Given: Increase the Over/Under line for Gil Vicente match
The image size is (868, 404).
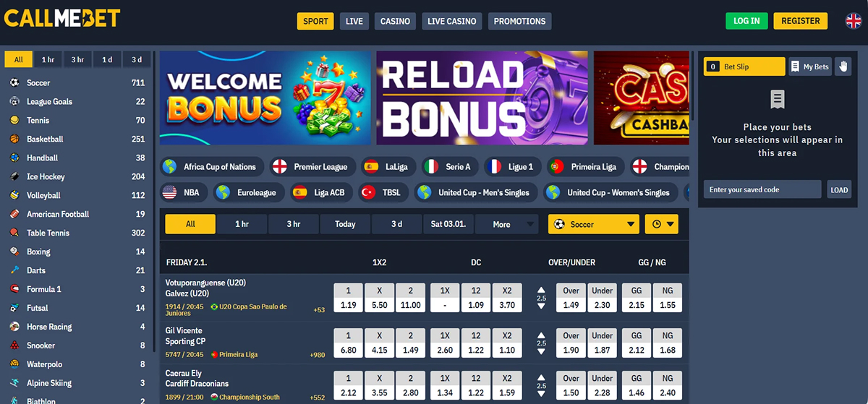Looking at the screenshot, I should (x=541, y=334).
